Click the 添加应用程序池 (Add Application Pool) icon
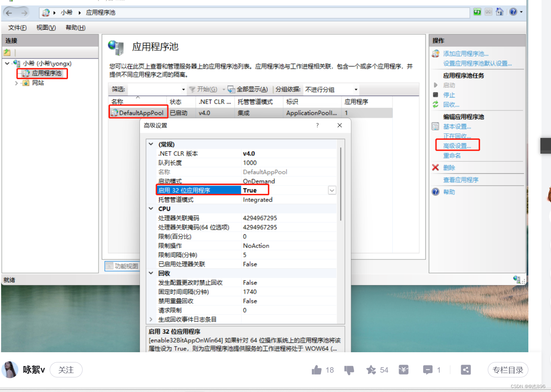This screenshot has height=392, width=551. pyautogui.click(x=435, y=53)
